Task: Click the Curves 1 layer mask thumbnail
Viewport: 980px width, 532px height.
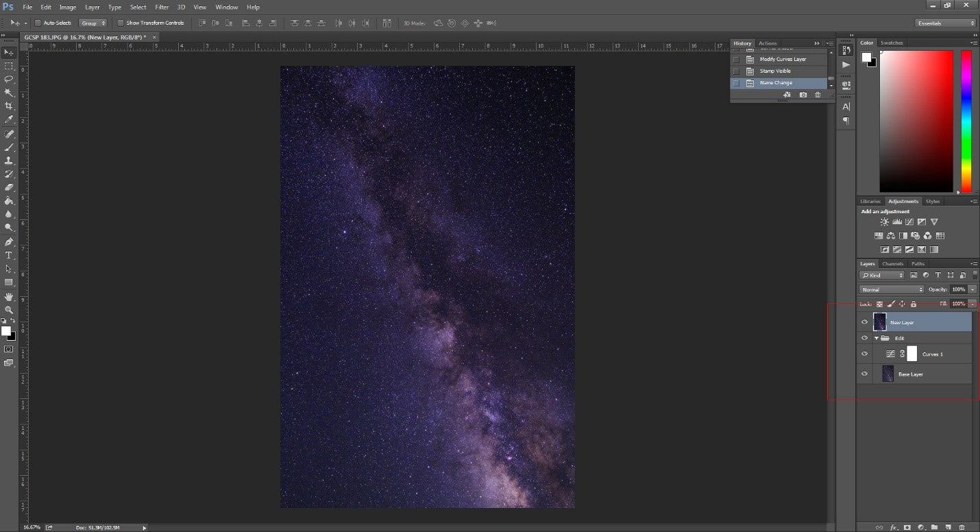Action: click(x=912, y=354)
